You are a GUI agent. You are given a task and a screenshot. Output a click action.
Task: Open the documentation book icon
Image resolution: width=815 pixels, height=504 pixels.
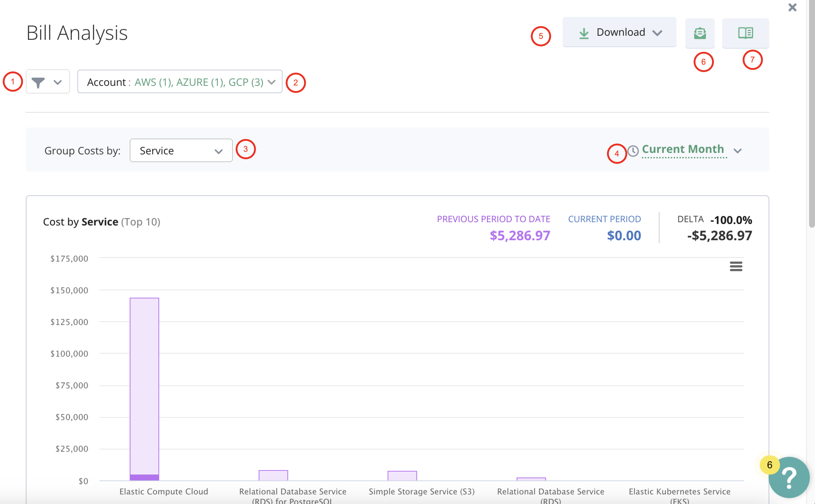tap(745, 33)
